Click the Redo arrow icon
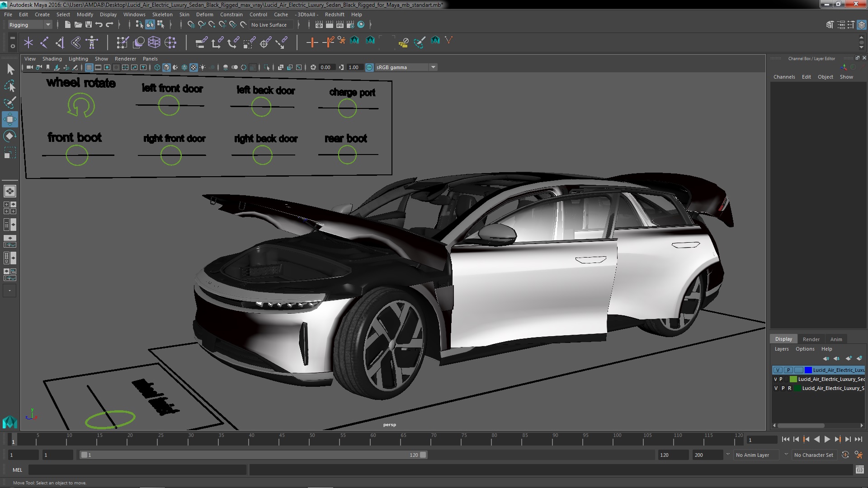 point(109,24)
